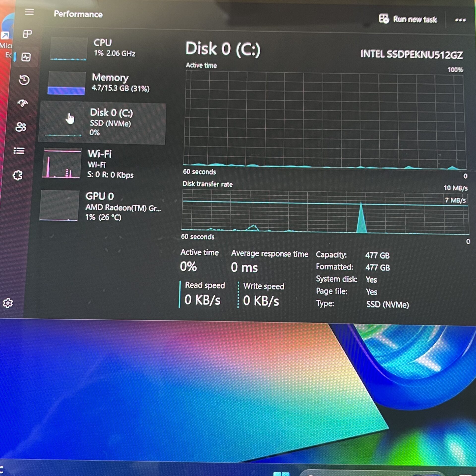Click the CPU usage mini graph
This screenshot has width=476, height=476.
click(68, 49)
